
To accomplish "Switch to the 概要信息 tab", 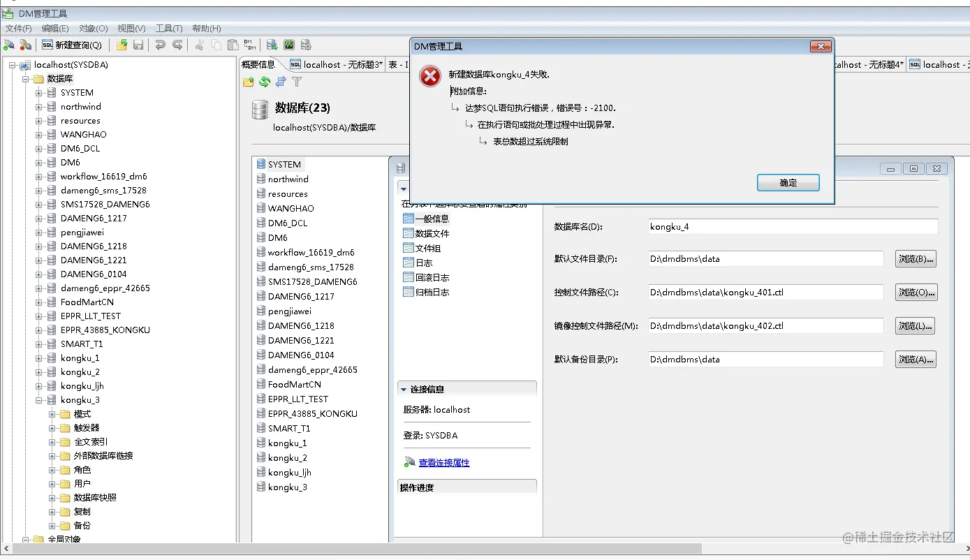I will tap(259, 64).
